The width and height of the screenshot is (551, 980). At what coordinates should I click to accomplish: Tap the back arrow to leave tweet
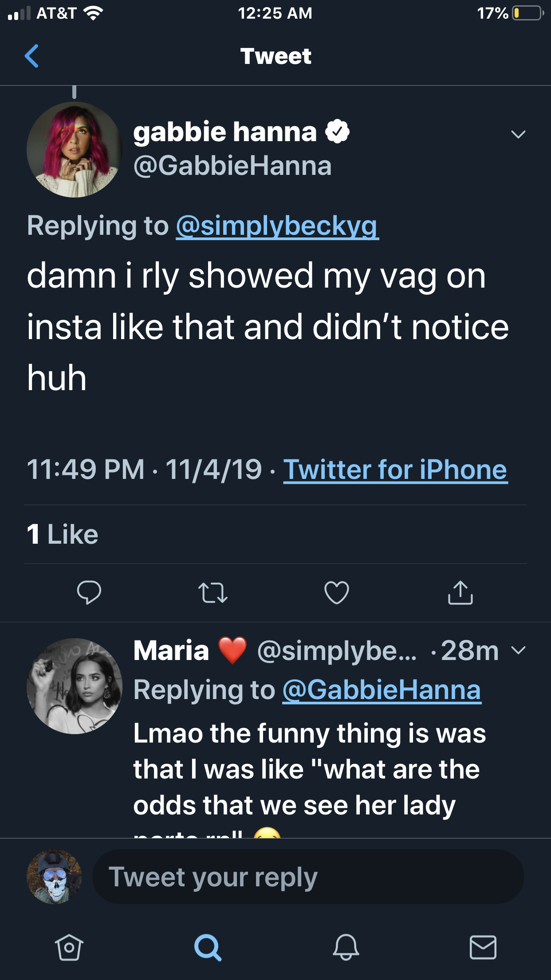coord(31,56)
